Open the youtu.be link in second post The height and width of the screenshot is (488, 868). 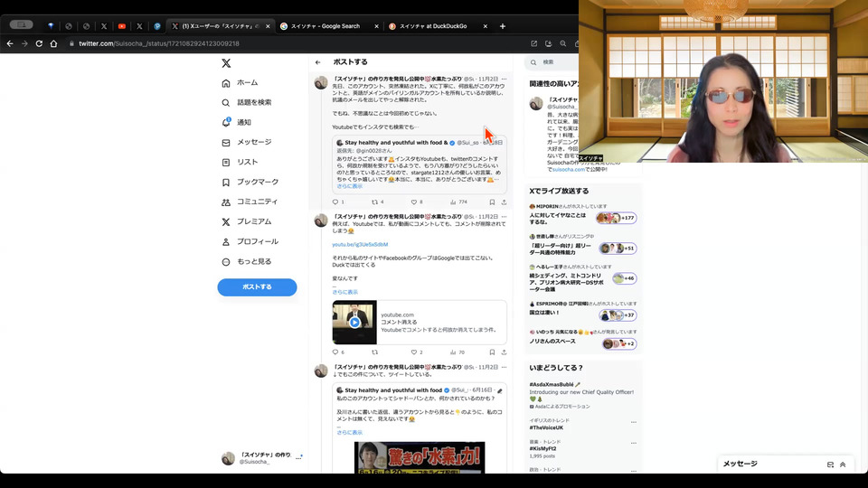pos(360,245)
